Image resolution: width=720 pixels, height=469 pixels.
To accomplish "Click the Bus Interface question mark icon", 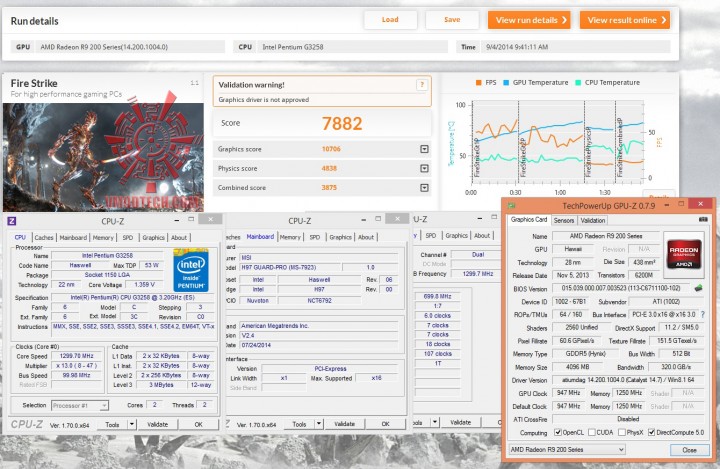I will (703, 314).
